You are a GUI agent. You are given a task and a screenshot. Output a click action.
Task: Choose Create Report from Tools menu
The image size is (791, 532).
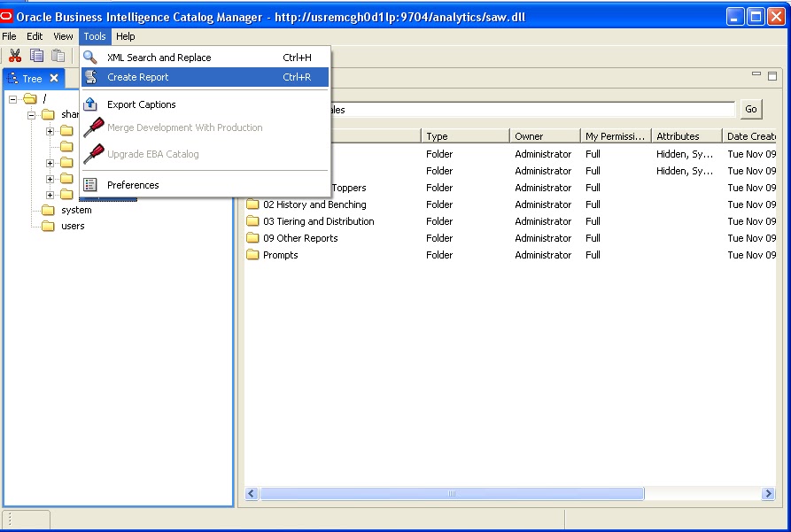[205, 77]
